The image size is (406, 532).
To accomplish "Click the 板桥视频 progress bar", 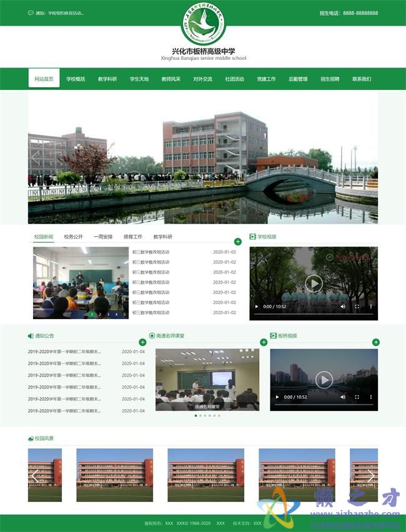I will [x=324, y=405].
